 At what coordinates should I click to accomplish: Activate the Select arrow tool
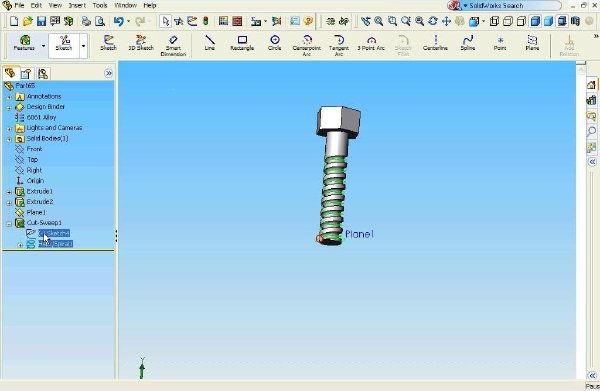click(165, 21)
